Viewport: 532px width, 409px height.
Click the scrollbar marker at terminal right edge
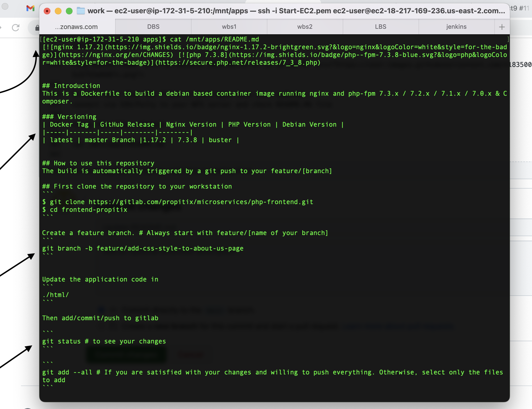click(x=508, y=39)
